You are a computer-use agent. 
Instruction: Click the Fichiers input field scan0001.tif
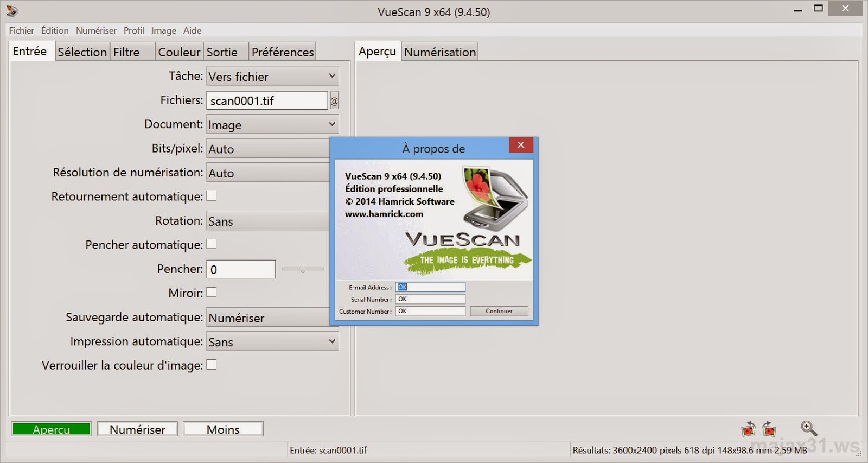pyautogui.click(x=267, y=100)
